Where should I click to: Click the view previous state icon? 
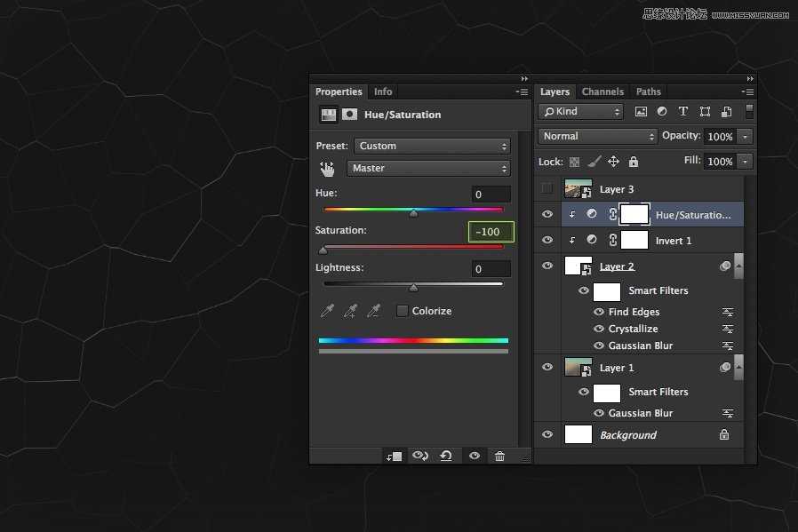pos(420,456)
